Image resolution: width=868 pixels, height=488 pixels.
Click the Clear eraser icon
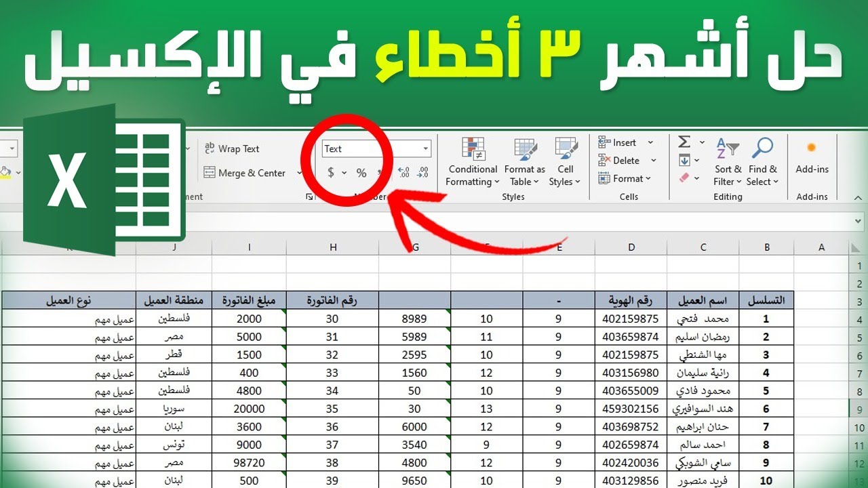[684, 178]
